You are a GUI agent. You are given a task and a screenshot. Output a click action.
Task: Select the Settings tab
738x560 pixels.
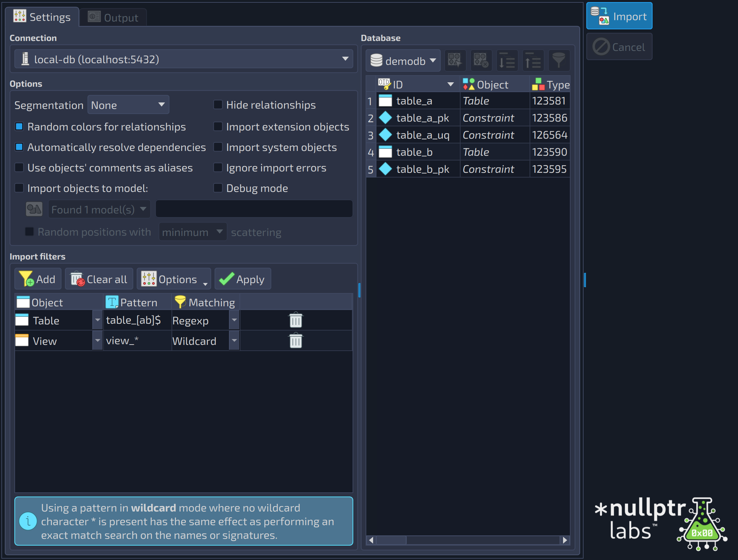click(x=42, y=17)
